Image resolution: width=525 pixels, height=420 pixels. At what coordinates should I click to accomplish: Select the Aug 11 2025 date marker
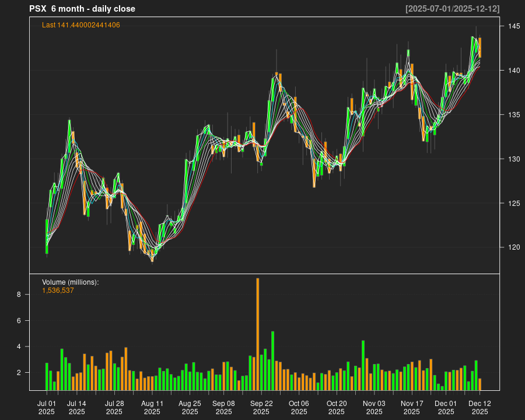[x=152, y=407]
